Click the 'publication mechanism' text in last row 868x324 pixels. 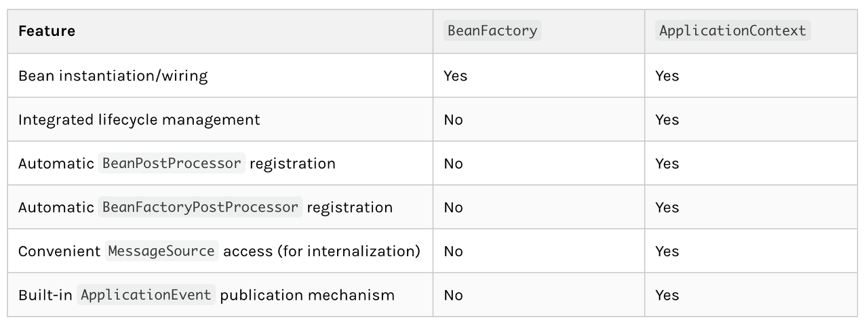(307, 296)
